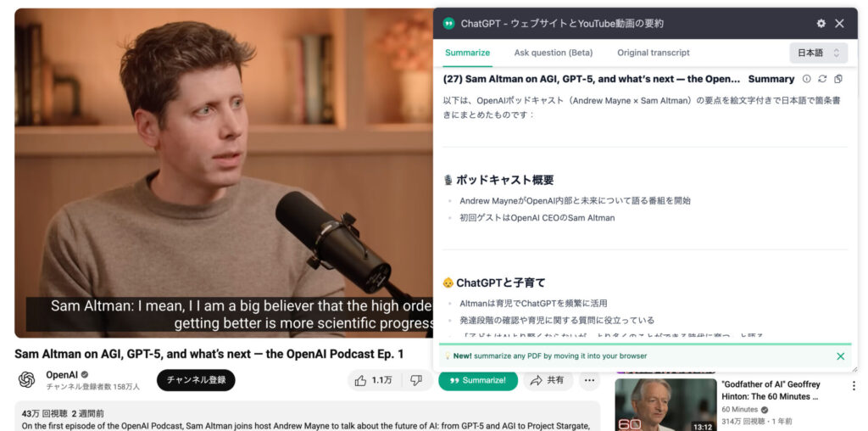Switch to Ask question (Beta) tab
The image size is (868, 431).
click(x=553, y=53)
